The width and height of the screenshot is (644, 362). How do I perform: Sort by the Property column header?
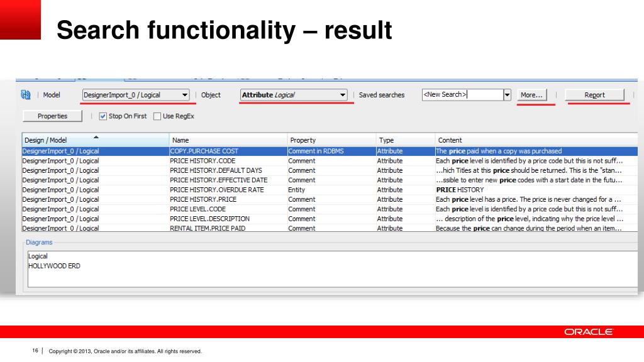tap(331, 140)
